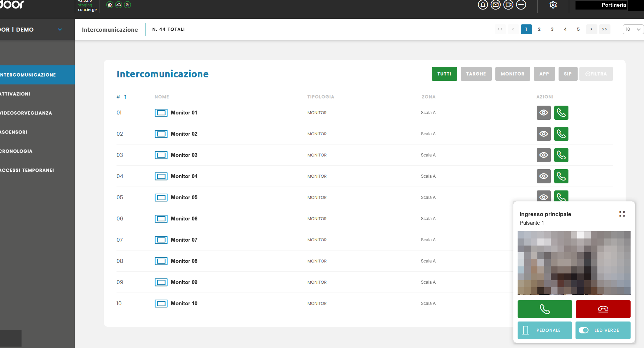
Task: Open the PEDONALE door button
Action: 545,330
